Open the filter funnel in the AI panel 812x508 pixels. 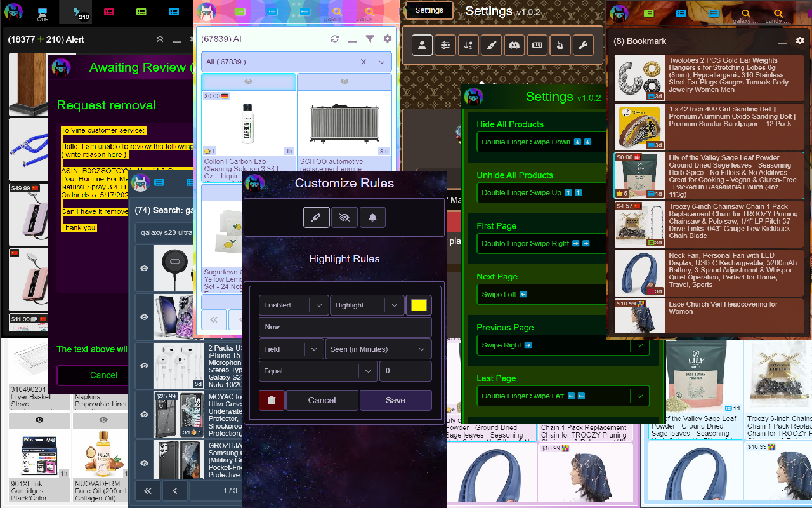[x=370, y=39]
